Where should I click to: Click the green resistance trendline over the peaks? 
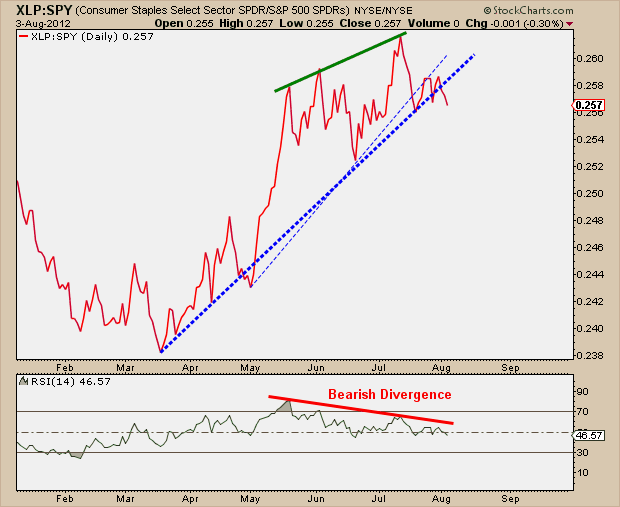click(x=340, y=63)
